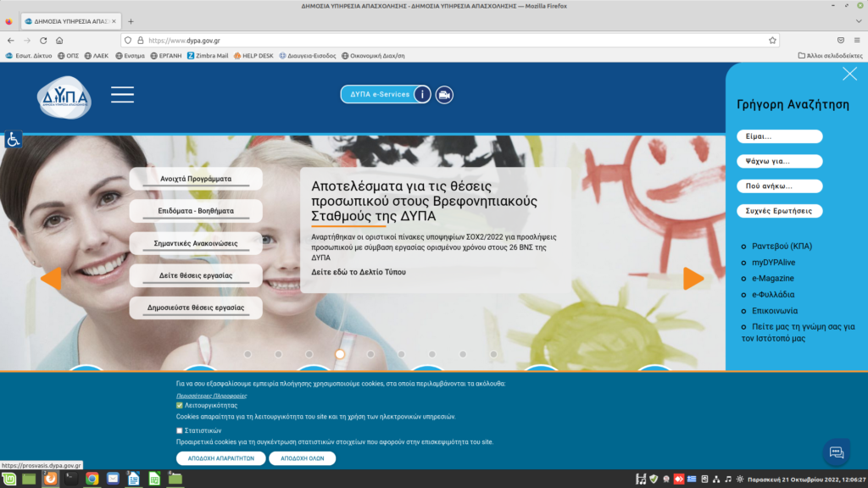The image size is (868, 488).
Task: List all tabs dropdown arrow
Action: pos(859,21)
